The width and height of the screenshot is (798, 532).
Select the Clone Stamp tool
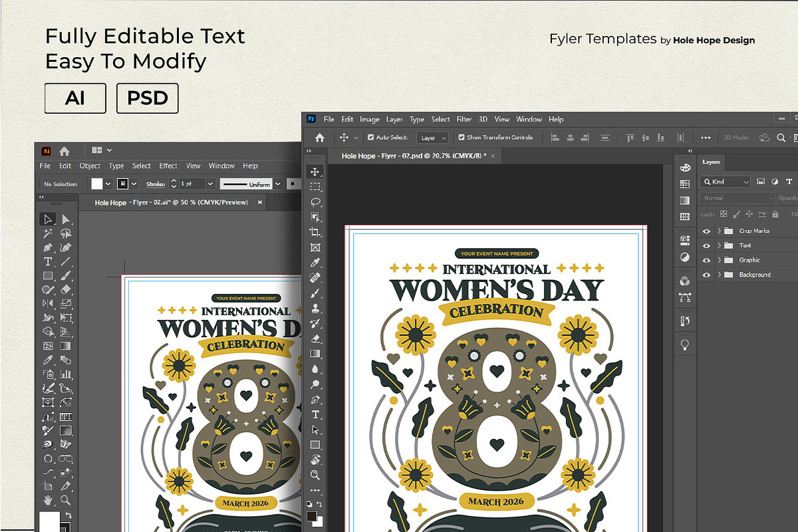point(315,308)
